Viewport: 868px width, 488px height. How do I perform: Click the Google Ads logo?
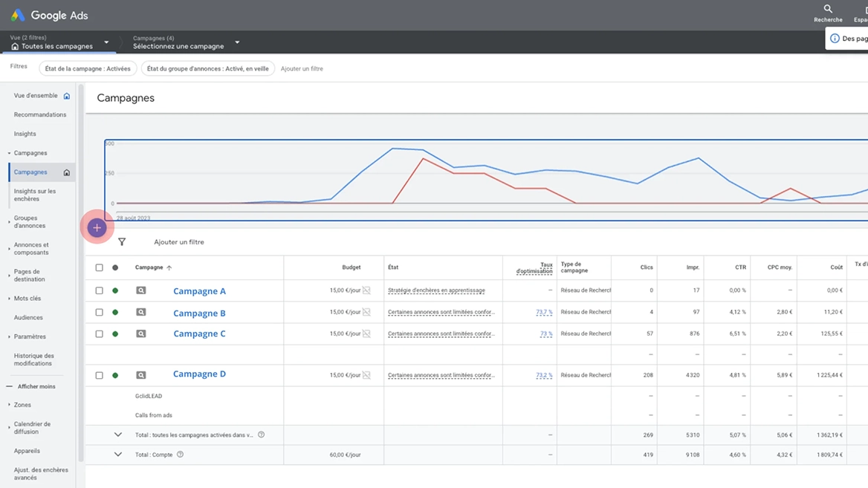(18, 15)
